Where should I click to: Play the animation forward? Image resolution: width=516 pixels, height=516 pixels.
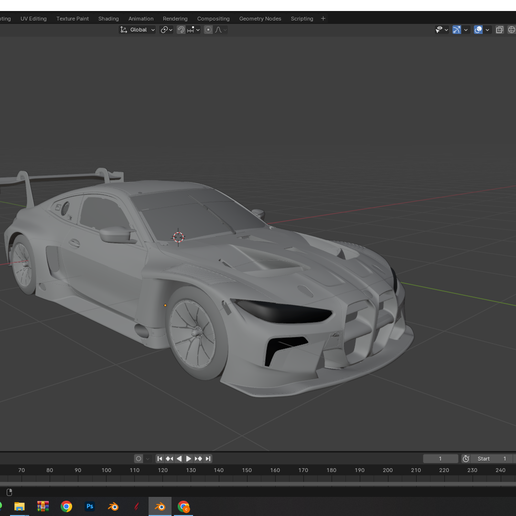point(188,459)
